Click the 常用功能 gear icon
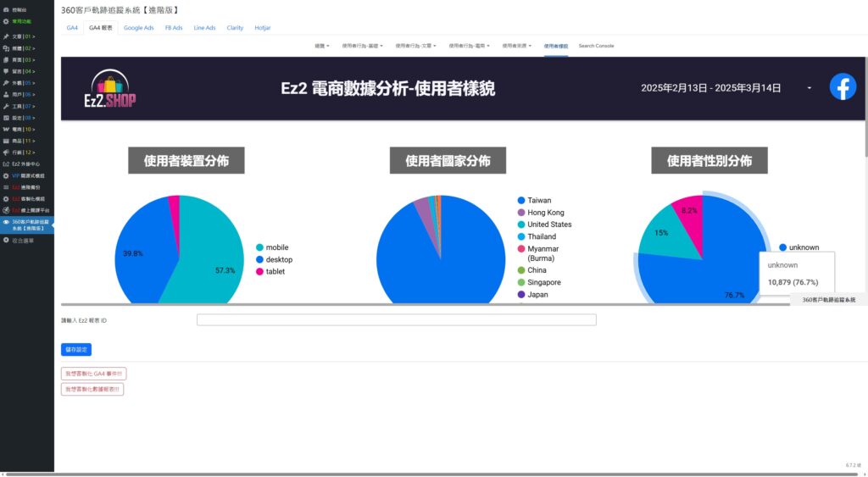The image size is (868, 477). coord(6,21)
